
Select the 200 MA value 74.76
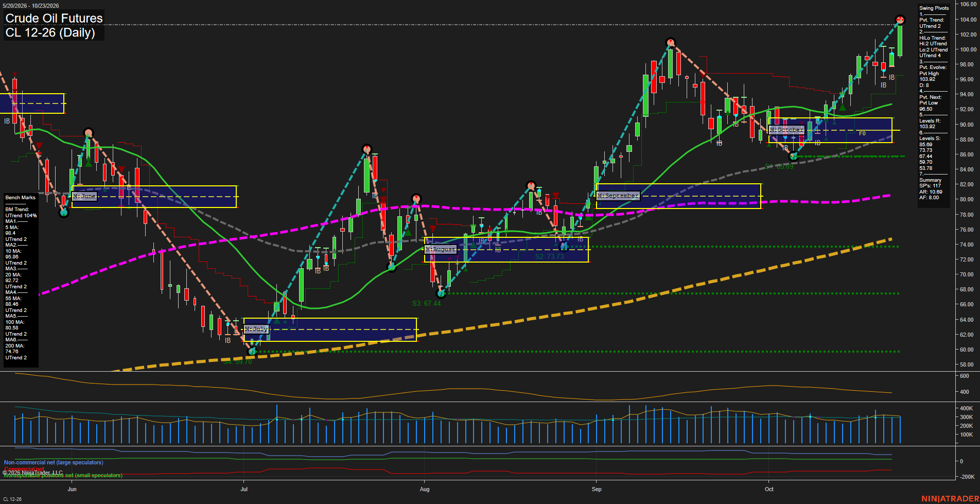point(12,352)
